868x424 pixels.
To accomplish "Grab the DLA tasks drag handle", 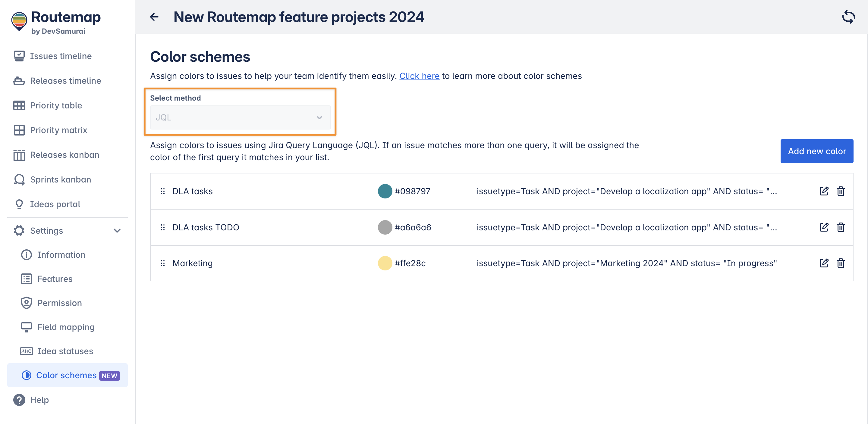I will click(x=163, y=191).
